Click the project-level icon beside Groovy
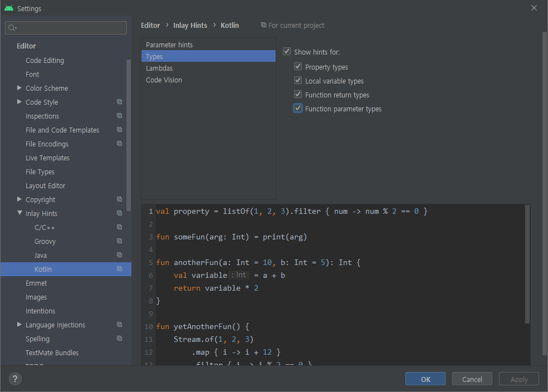 tap(119, 241)
